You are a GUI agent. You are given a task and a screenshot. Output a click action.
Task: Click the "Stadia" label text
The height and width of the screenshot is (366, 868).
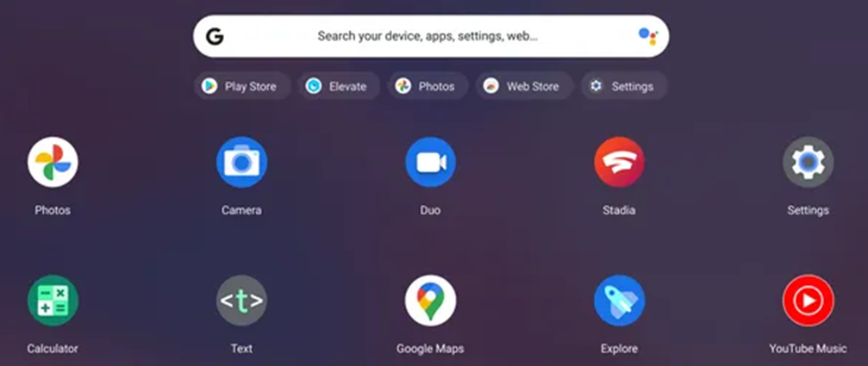tap(619, 210)
